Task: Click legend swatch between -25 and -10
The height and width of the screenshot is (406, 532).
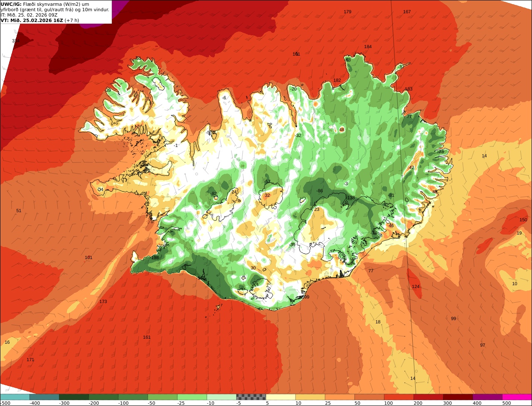Action: (192, 397)
